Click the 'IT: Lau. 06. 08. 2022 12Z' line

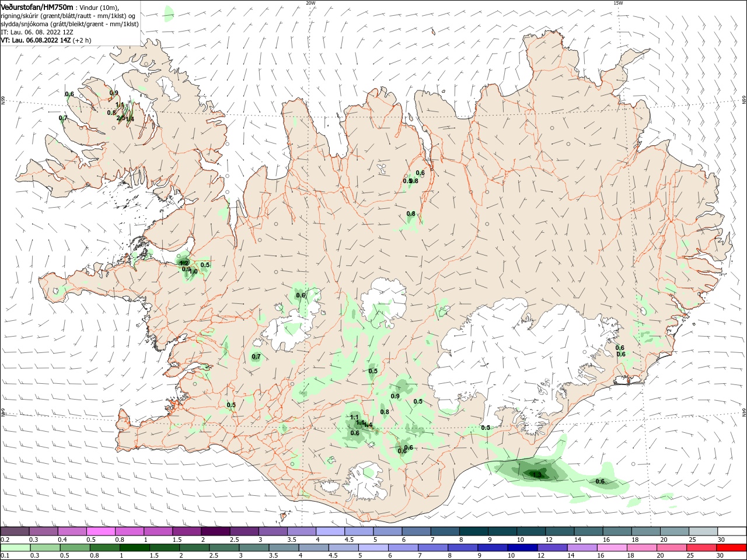[x=37, y=32]
